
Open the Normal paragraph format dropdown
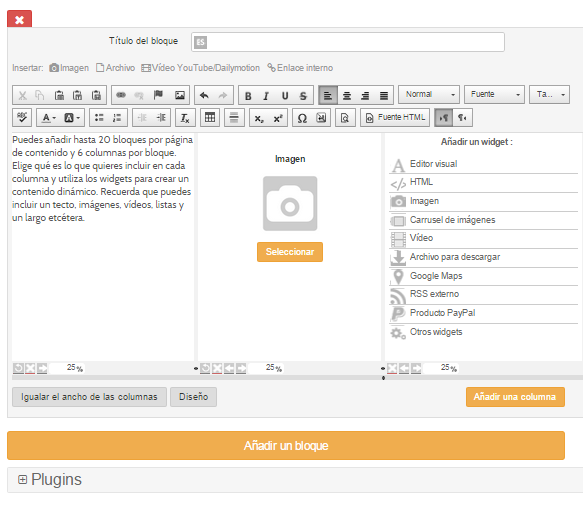(x=429, y=94)
